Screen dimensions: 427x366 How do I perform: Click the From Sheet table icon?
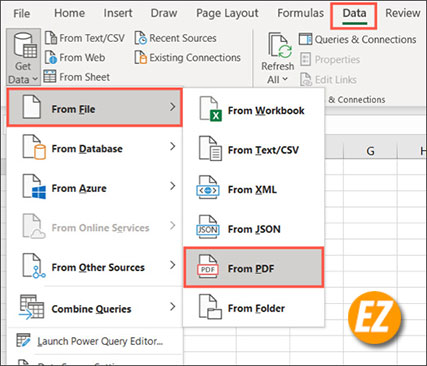[50, 76]
